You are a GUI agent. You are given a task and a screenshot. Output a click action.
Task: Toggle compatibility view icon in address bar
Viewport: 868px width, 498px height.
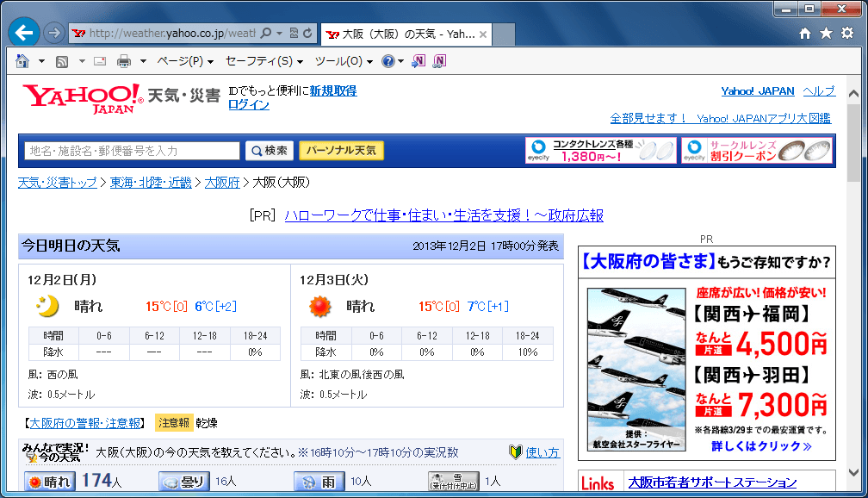(x=294, y=34)
